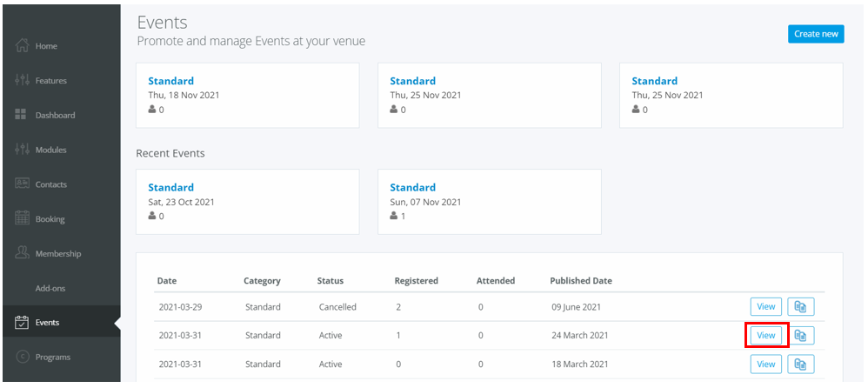This screenshot has width=868, height=388.
Task: Click the Create new button
Action: (x=816, y=34)
